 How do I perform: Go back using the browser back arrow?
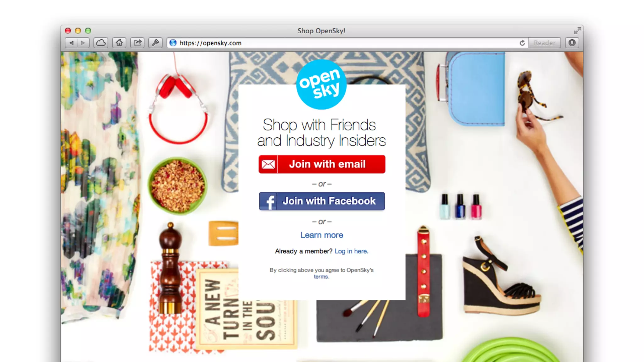pyautogui.click(x=71, y=43)
